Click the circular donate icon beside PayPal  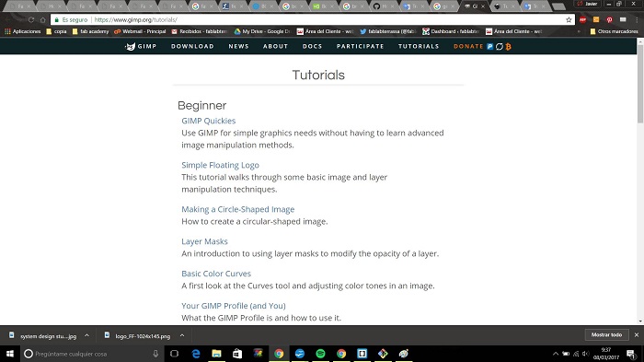coord(500,46)
